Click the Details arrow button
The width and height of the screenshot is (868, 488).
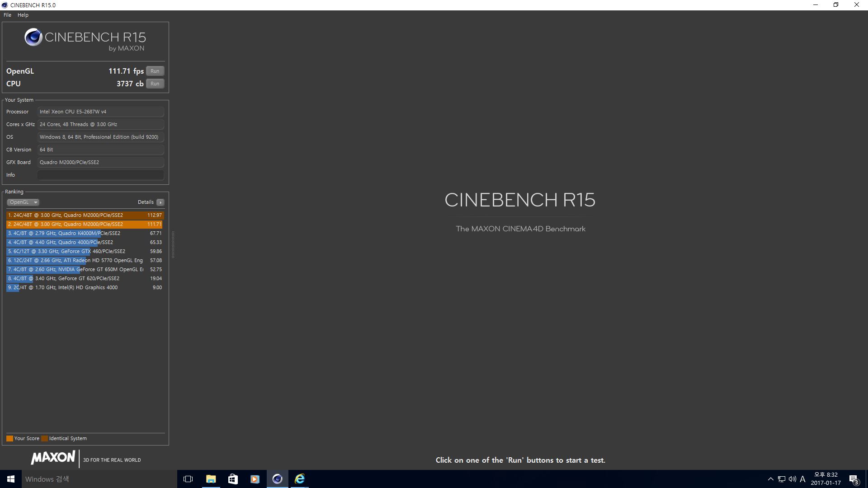pyautogui.click(x=160, y=202)
